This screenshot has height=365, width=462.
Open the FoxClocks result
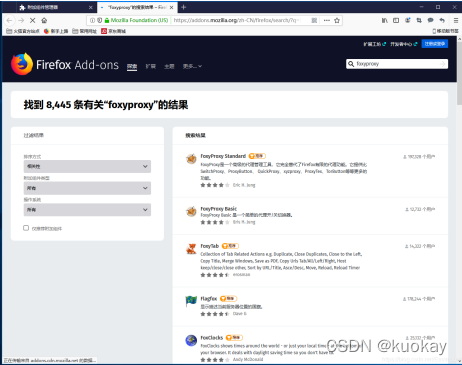(x=212, y=338)
